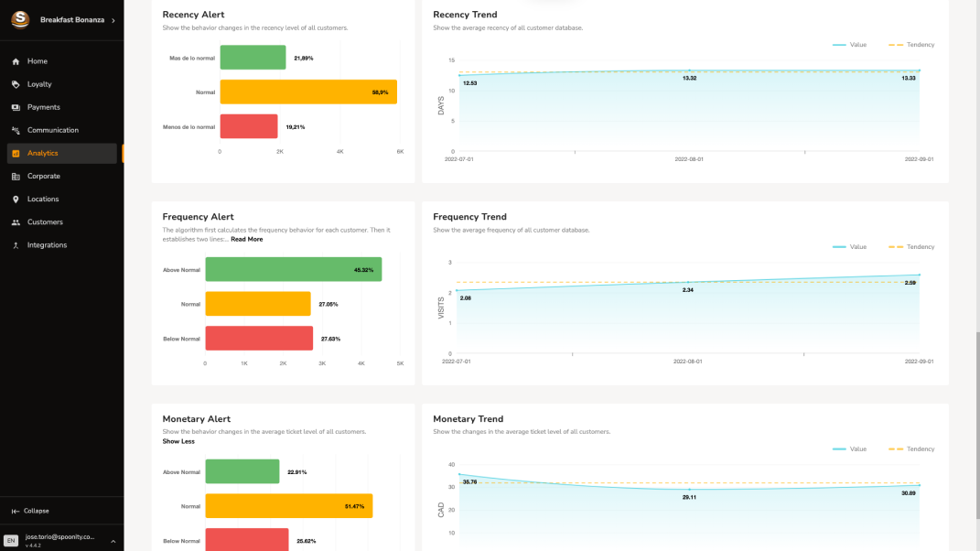The image size is (980, 551).
Task: Click green Above Normal bar in Frequency Alert
Action: pyautogui.click(x=293, y=270)
